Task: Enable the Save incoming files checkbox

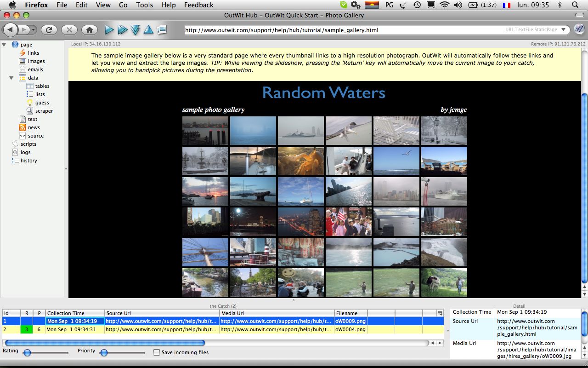Action: click(x=157, y=352)
